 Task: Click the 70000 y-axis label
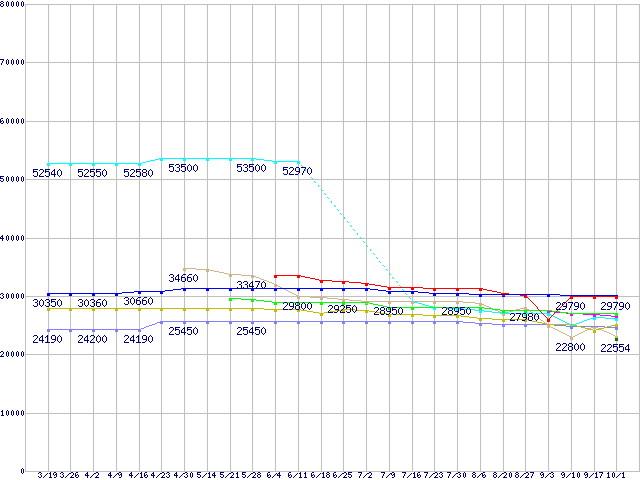click(13, 62)
